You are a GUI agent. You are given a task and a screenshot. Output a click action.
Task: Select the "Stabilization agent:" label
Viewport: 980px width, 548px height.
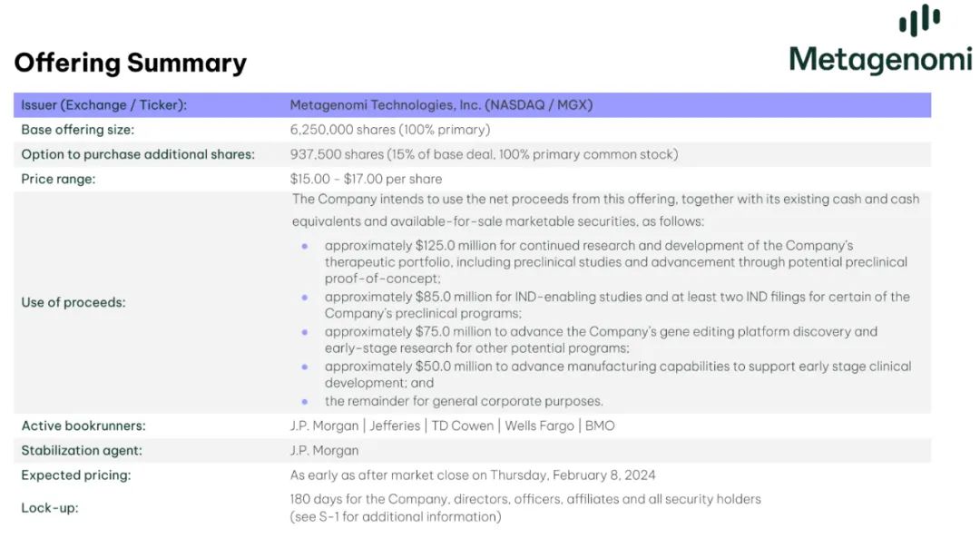pos(82,450)
